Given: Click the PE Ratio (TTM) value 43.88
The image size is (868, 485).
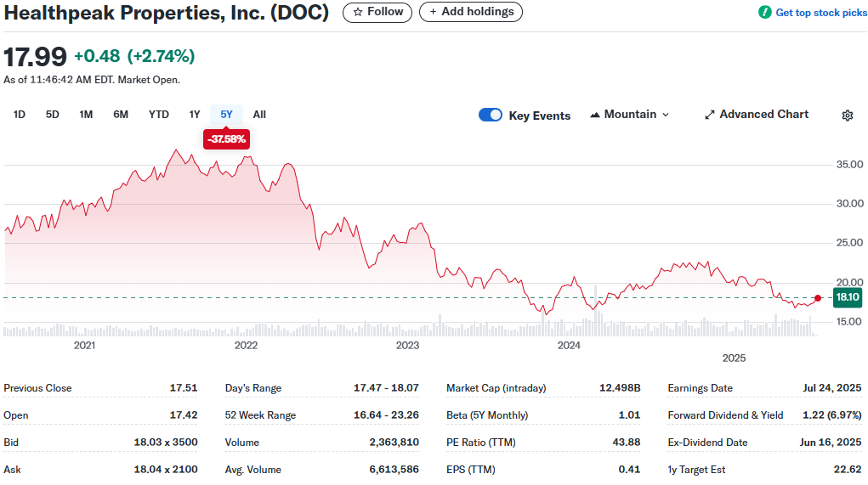Looking at the screenshot, I should pyautogui.click(x=626, y=442).
